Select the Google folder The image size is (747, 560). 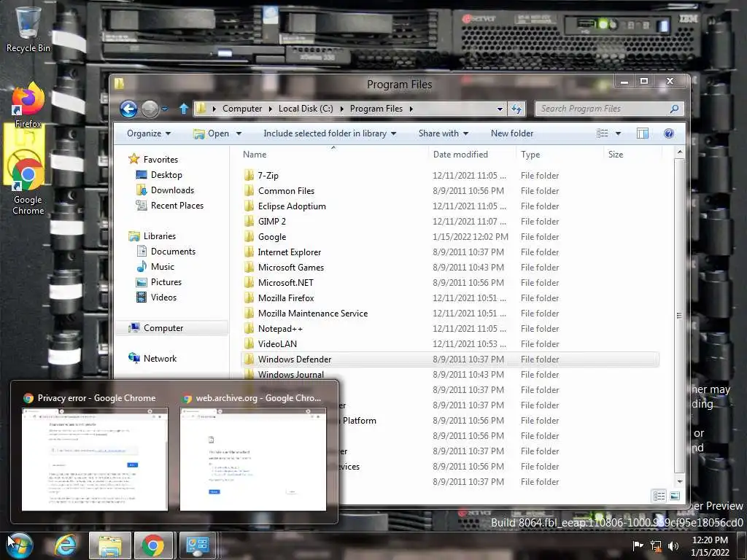click(272, 237)
